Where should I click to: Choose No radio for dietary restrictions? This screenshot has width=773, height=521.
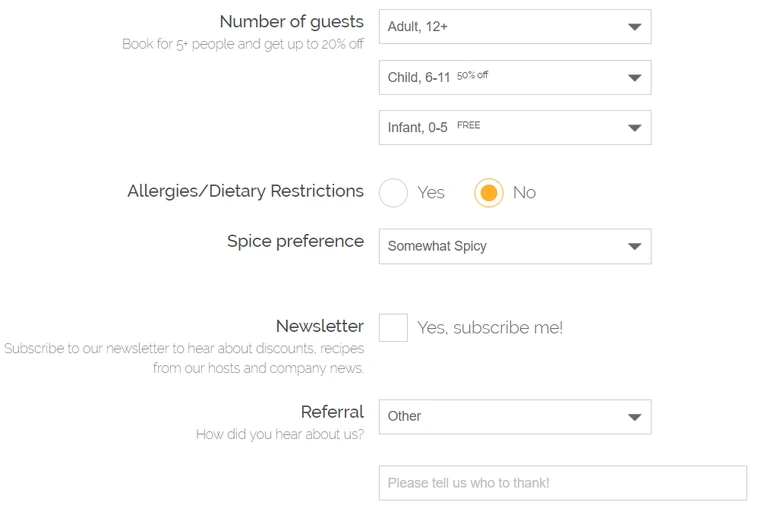tap(489, 193)
